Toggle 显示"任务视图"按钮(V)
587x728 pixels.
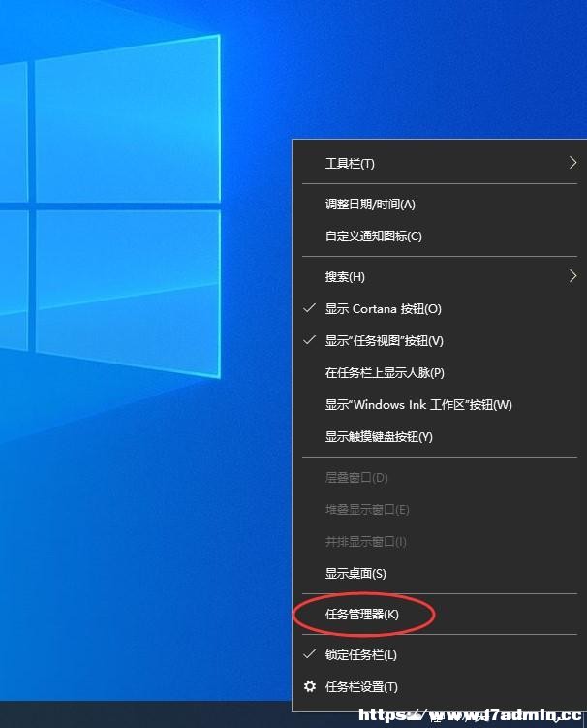coord(440,341)
